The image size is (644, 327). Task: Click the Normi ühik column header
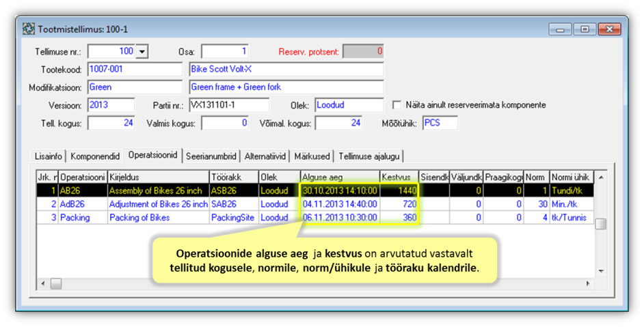coord(572,177)
